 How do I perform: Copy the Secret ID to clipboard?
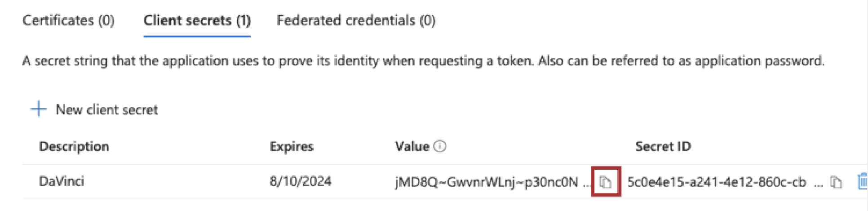pos(836,182)
